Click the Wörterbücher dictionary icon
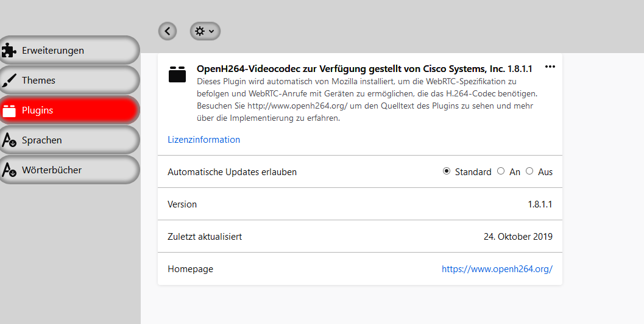Viewport: 644px width, 324px height. [9, 170]
